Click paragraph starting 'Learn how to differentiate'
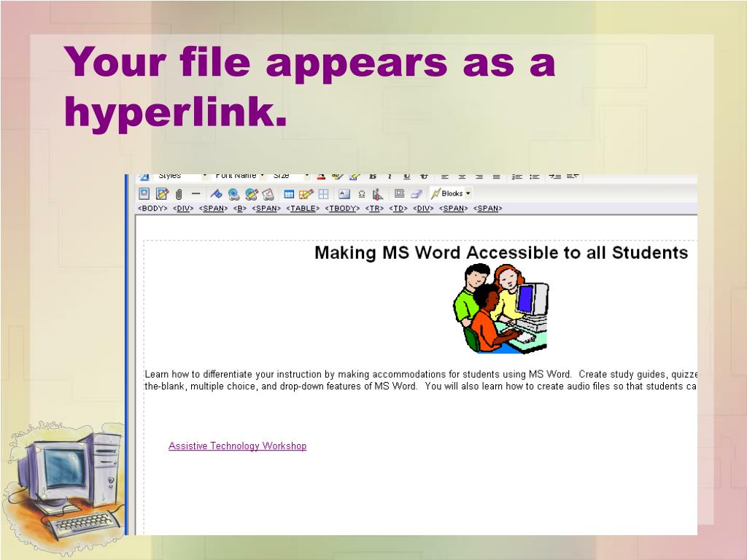 [x=421, y=380]
